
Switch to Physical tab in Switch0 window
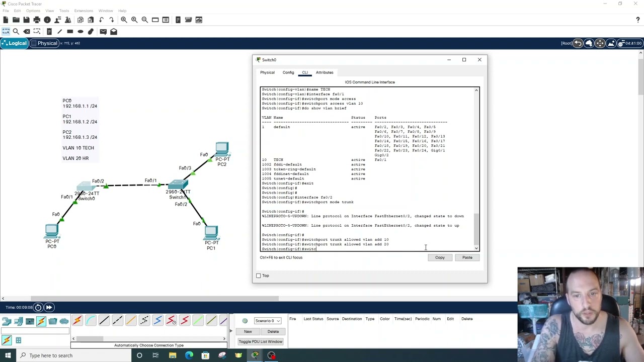(x=267, y=72)
